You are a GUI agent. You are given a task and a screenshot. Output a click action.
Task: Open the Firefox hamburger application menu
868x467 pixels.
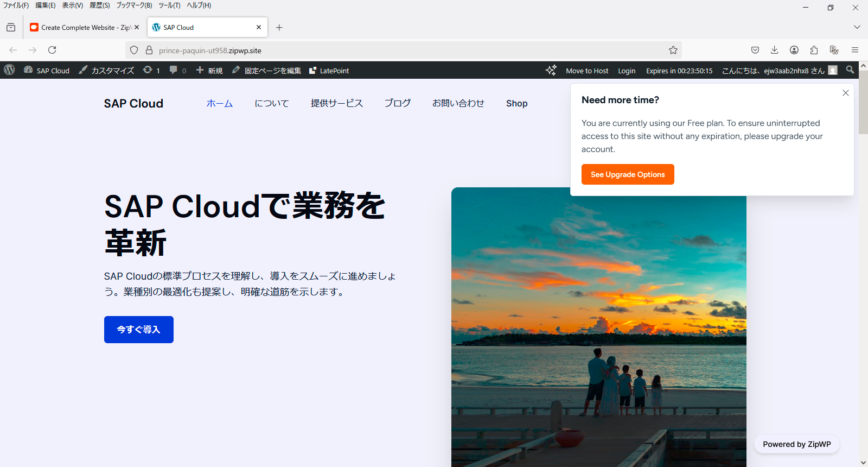click(855, 50)
